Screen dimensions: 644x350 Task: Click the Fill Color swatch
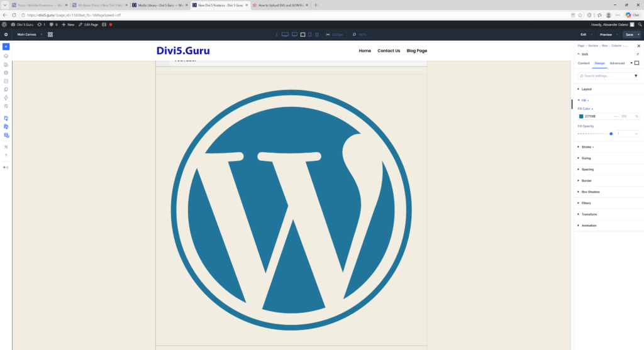(x=581, y=116)
